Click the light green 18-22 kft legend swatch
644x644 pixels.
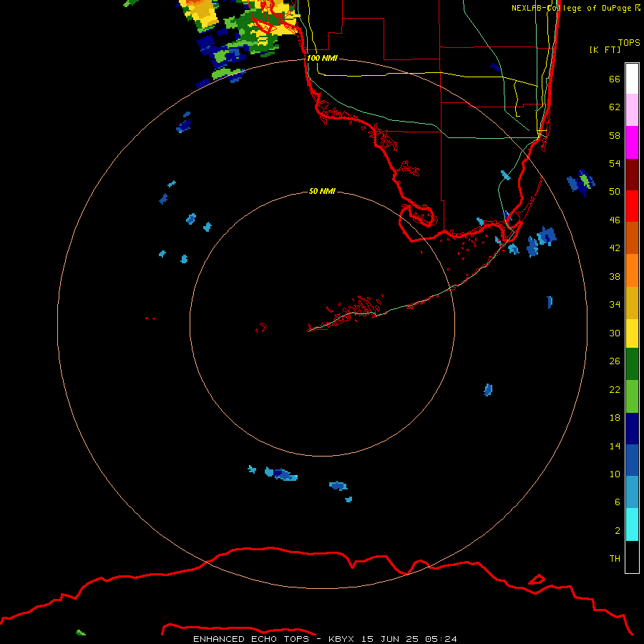(x=632, y=396)
